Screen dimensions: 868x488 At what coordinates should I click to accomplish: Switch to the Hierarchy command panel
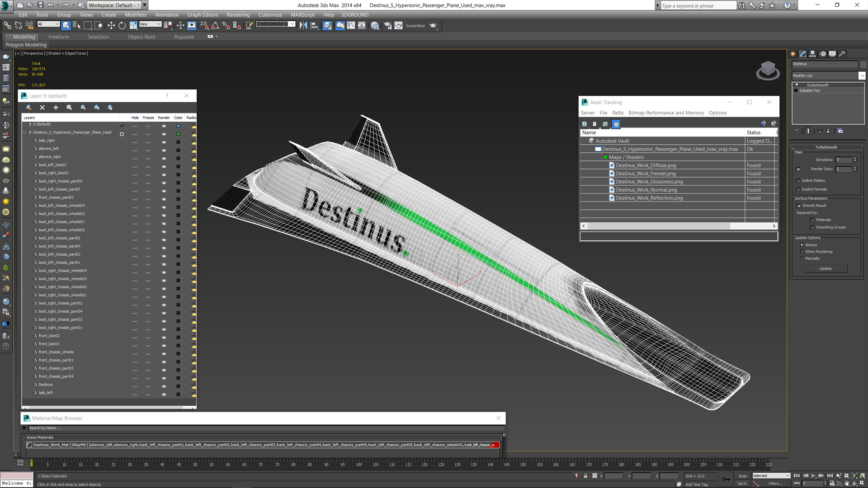[x=813, y=54]
